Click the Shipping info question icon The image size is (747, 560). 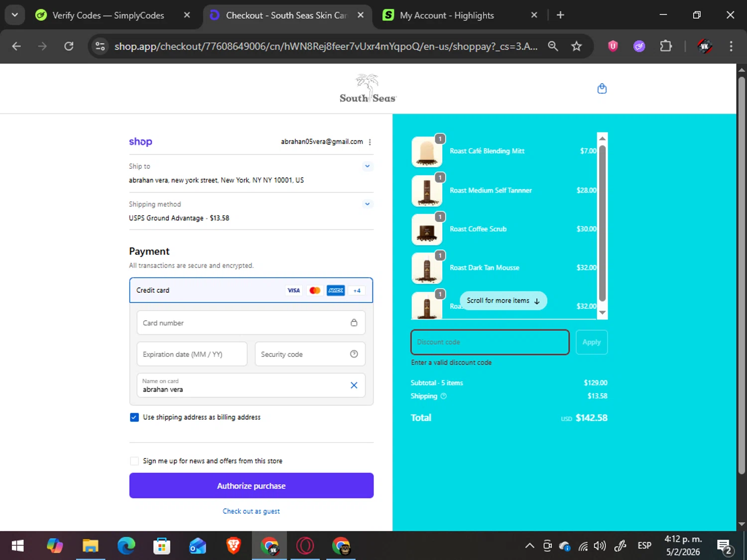[x=443, y=396]
